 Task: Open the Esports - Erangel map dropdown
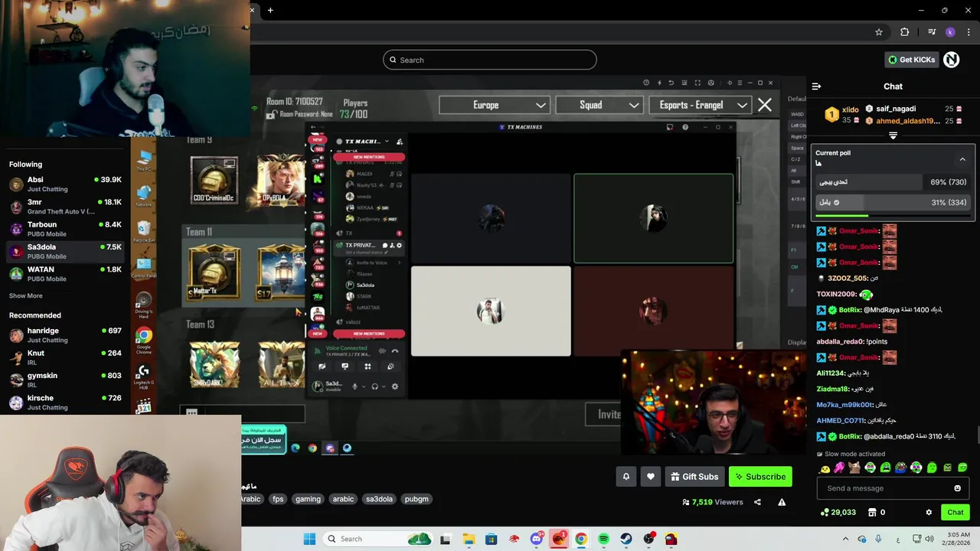700,105
